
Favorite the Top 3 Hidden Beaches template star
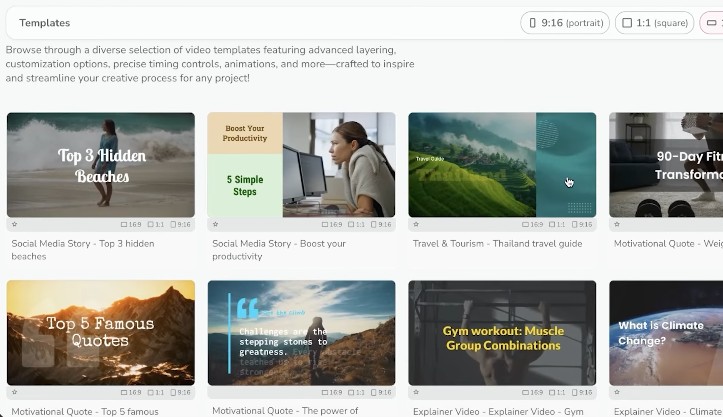point(14,225)
